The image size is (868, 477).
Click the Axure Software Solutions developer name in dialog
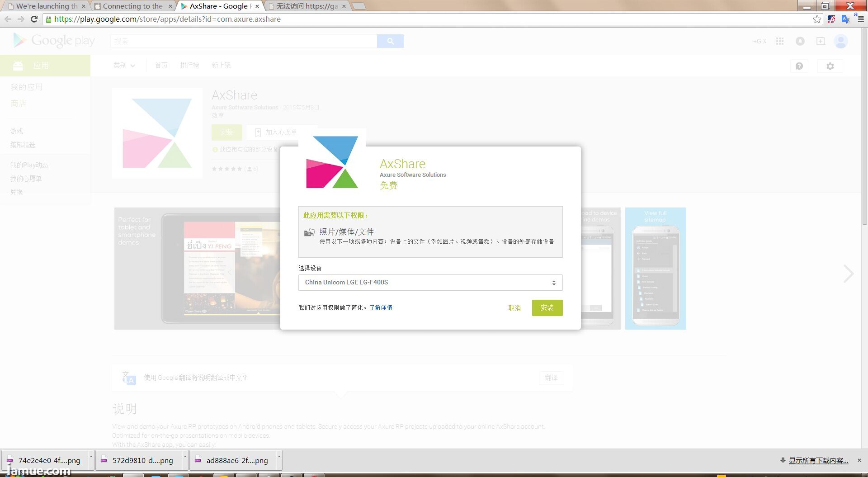[413, 175]
